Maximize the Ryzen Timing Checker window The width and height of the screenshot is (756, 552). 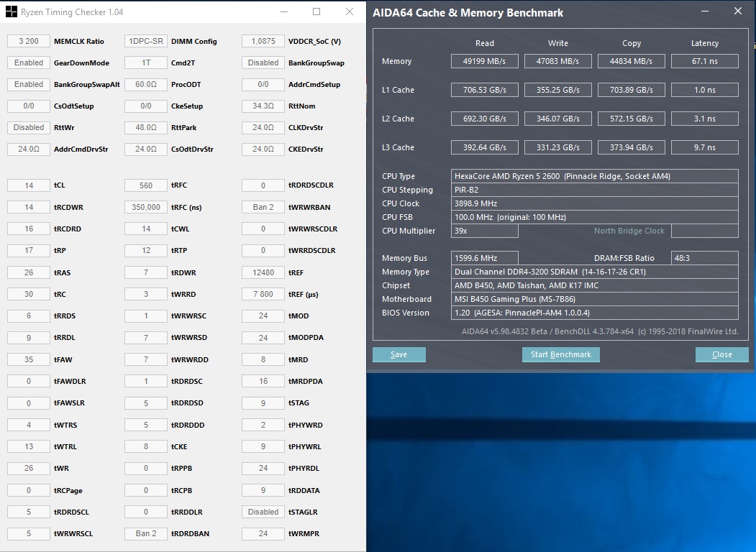point(316,12)
